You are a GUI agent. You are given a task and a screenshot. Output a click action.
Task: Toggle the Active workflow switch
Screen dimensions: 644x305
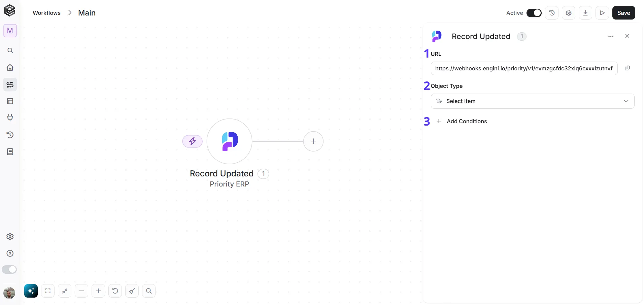tap(534, 13)
